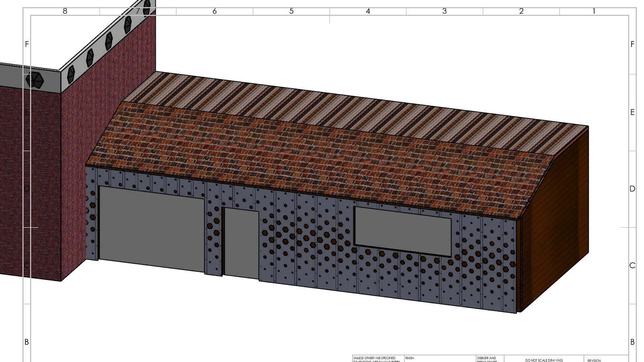This screenshot has height=362, width=644.
Task: Click zone number 1 on top border
Action: pyautogui.click(x=594, y=11)
